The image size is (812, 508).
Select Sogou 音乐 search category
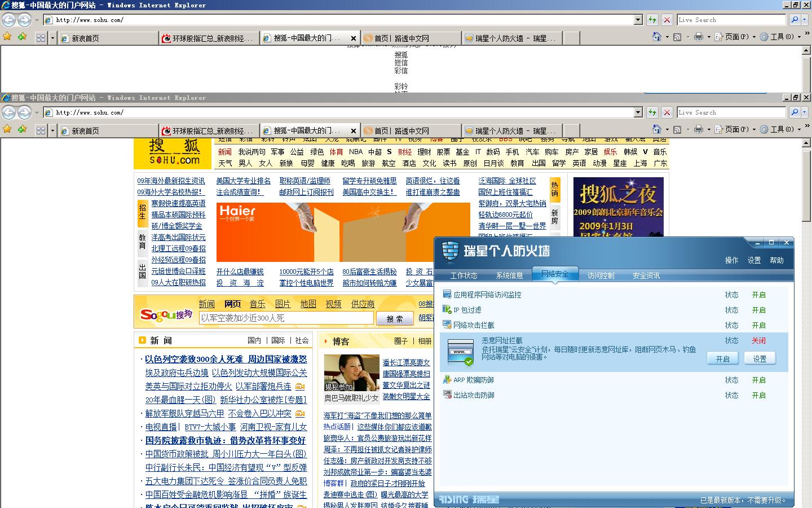pos(257,304)
